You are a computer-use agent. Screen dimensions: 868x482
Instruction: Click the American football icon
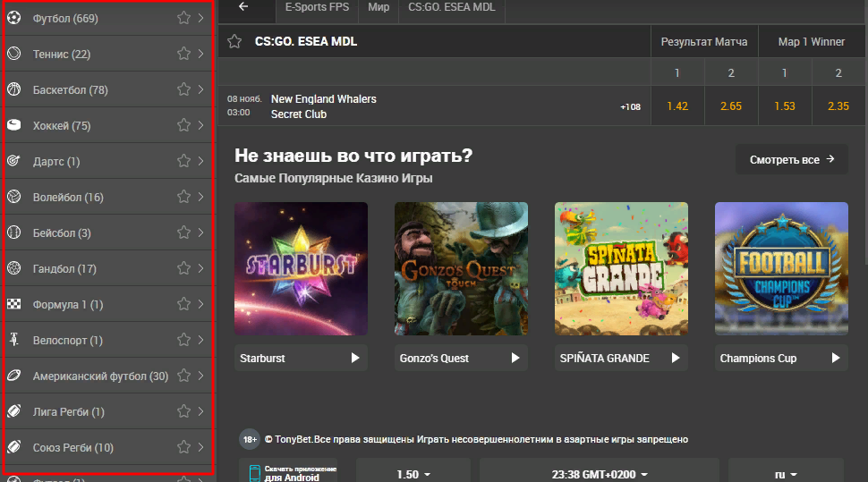(13, 376)
